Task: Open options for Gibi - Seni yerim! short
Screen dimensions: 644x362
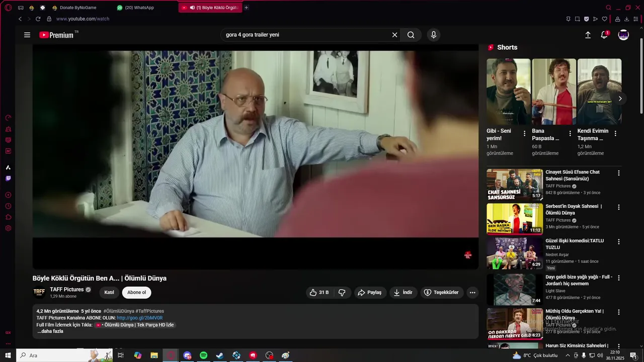Action: pos(524,134)
